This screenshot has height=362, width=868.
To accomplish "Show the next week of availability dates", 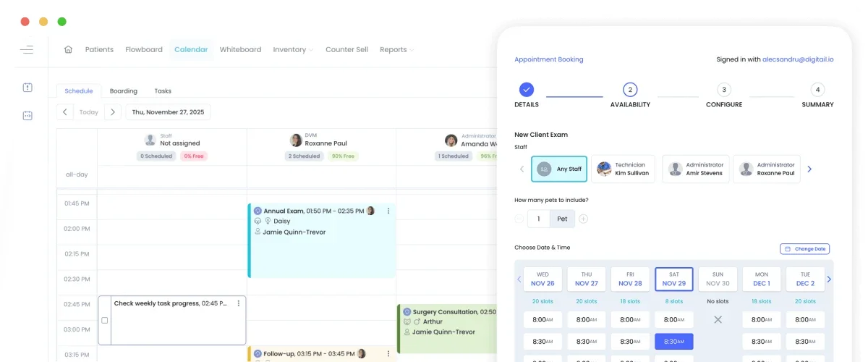I will click(x=829, y=279).
